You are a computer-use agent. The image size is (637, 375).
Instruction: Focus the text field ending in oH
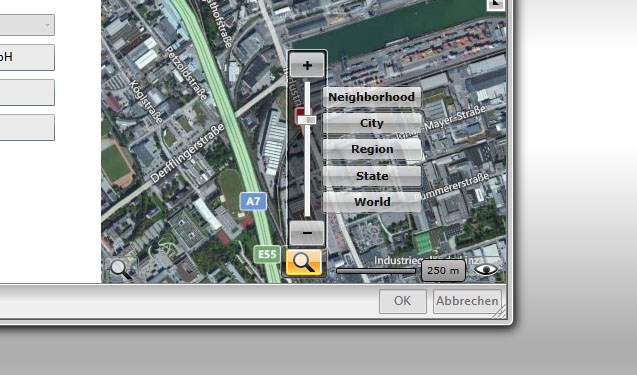(27, 57)
